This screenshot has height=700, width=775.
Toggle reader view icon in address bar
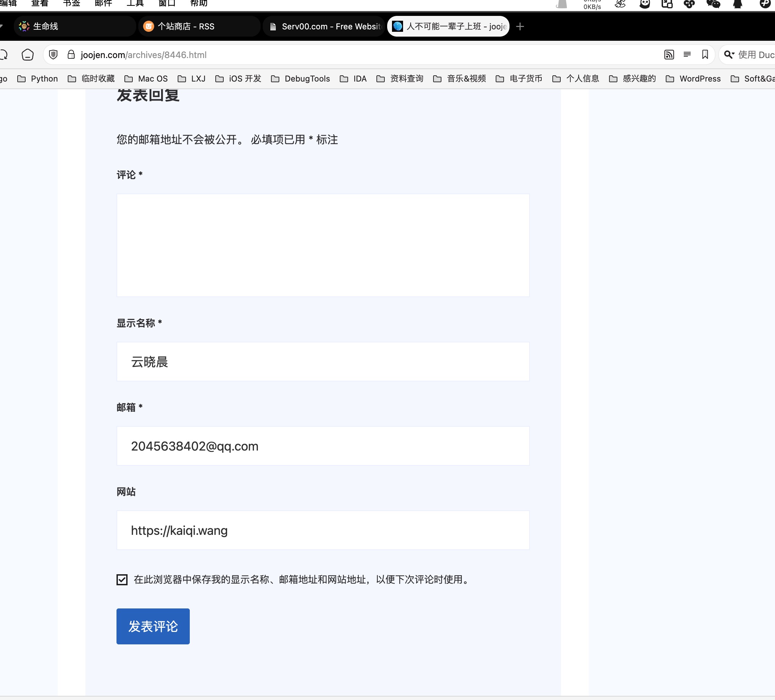point(687,55)
